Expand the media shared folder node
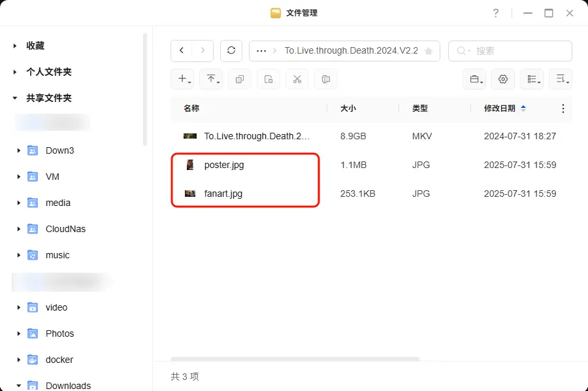This screenshot has height=391, width=588. click(18, 203)
